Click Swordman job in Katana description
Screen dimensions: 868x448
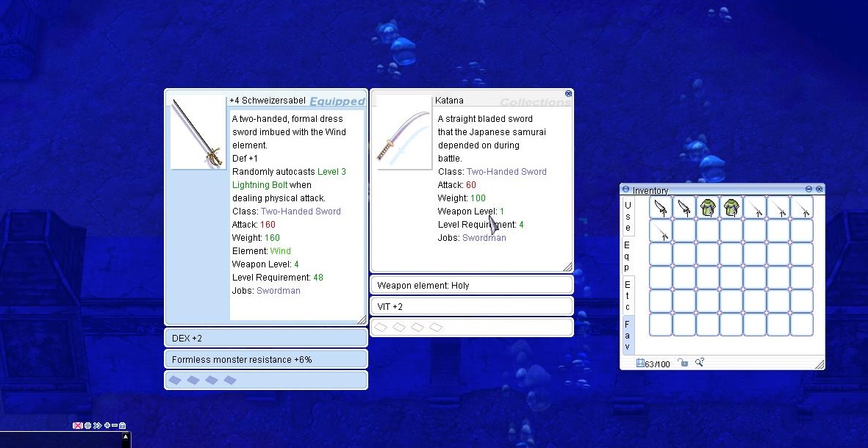click(x=484, y=238)
